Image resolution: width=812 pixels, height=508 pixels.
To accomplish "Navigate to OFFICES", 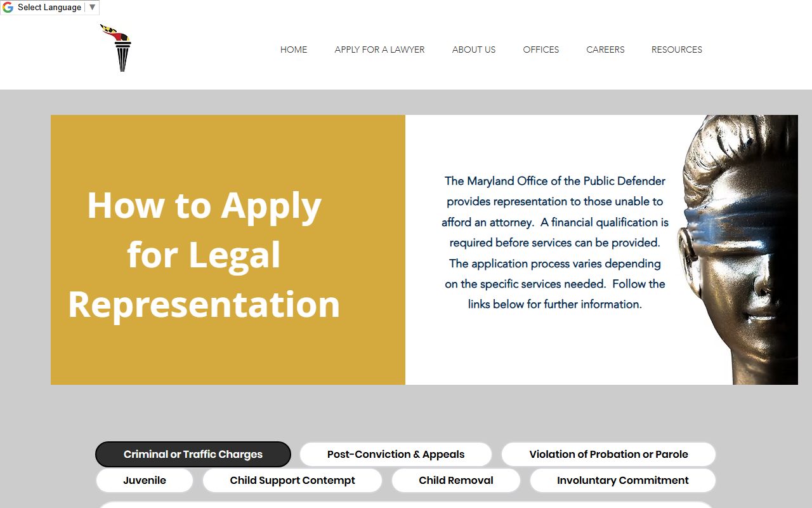I will (541, 50).
